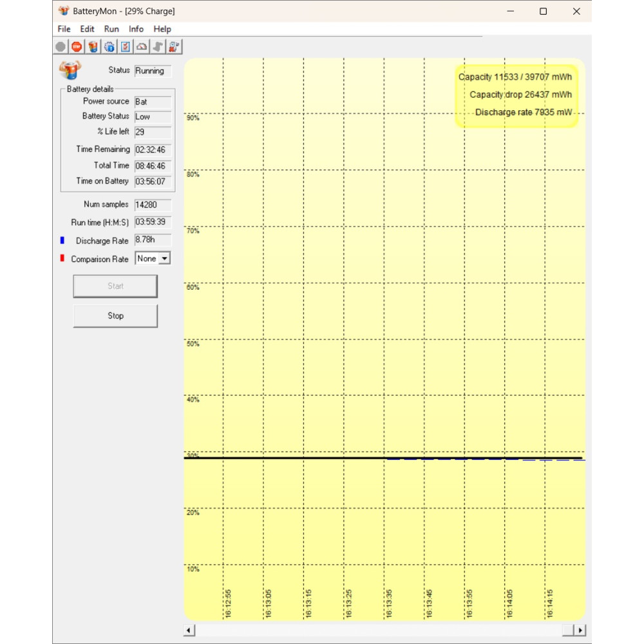
Task: Open the red checklist toolbar icon
Action: tap(126, 46)
